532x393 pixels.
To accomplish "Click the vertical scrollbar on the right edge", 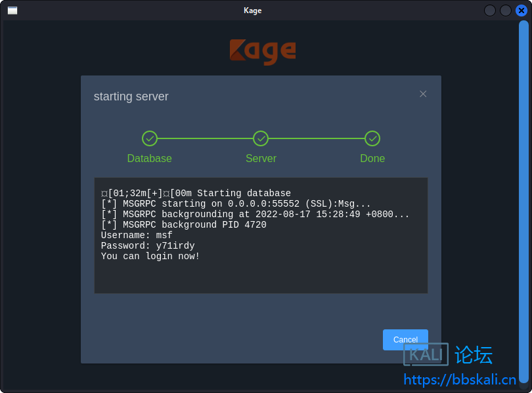I will coord(523,197).
